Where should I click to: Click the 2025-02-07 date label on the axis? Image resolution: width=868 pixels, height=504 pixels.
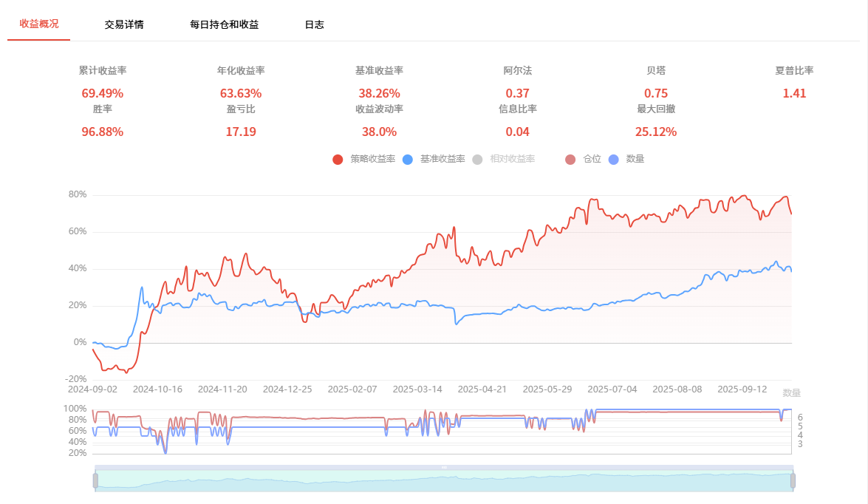[x=352, y=389]
